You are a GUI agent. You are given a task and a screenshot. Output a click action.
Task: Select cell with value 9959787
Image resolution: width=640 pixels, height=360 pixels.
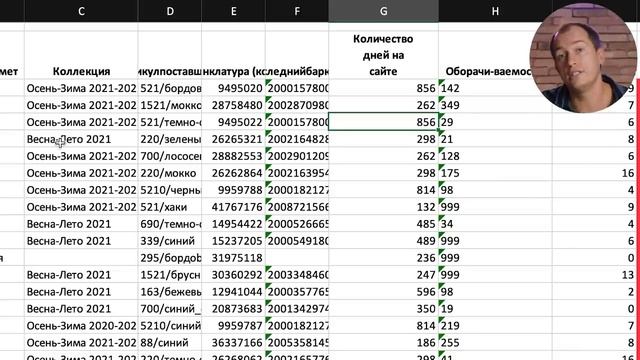(x=233, y=326)
